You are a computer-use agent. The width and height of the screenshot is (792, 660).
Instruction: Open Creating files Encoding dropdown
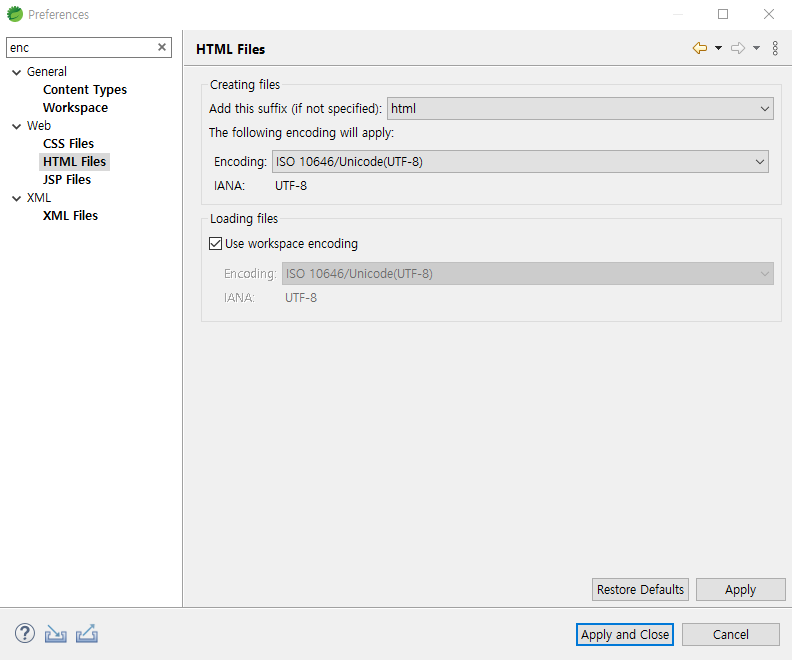pos(520,162)
